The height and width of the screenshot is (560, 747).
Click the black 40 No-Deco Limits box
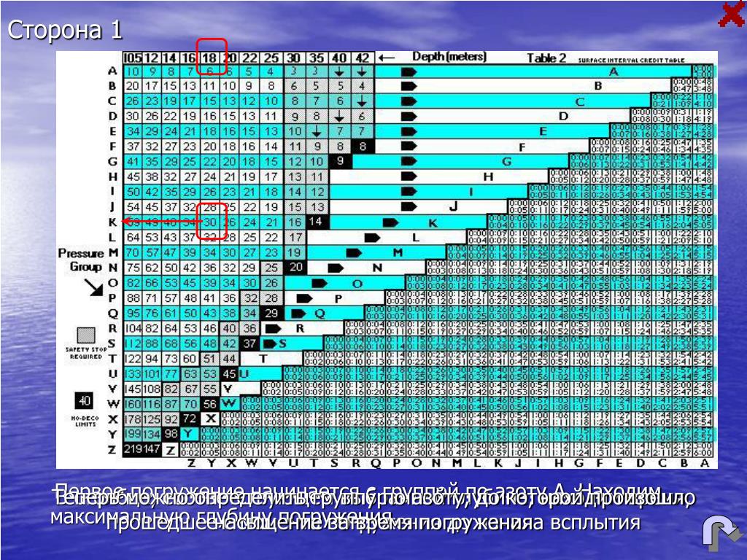click(x=85, y=400)
